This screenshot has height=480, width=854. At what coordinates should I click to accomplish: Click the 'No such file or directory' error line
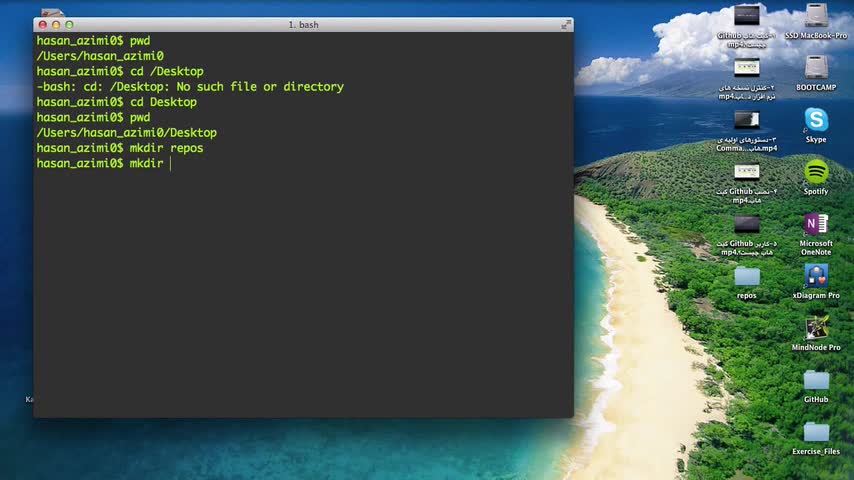pyautogui.click(x=190, y=87)
